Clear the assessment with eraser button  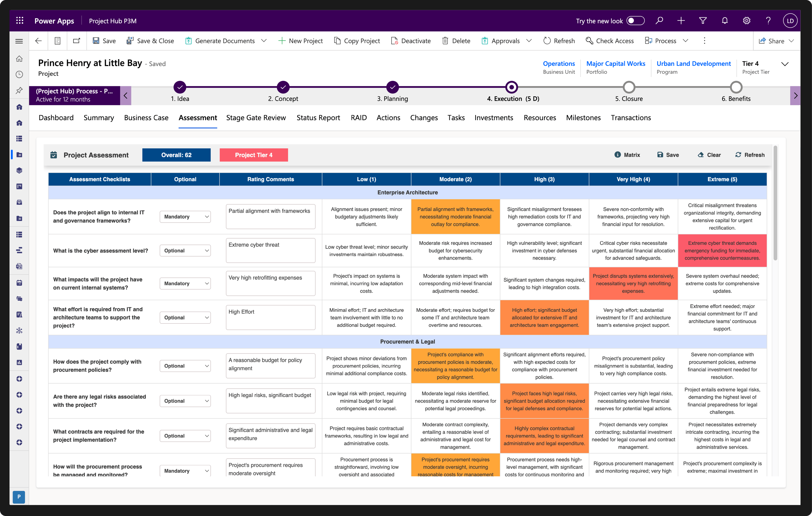[x=709, y=155]
